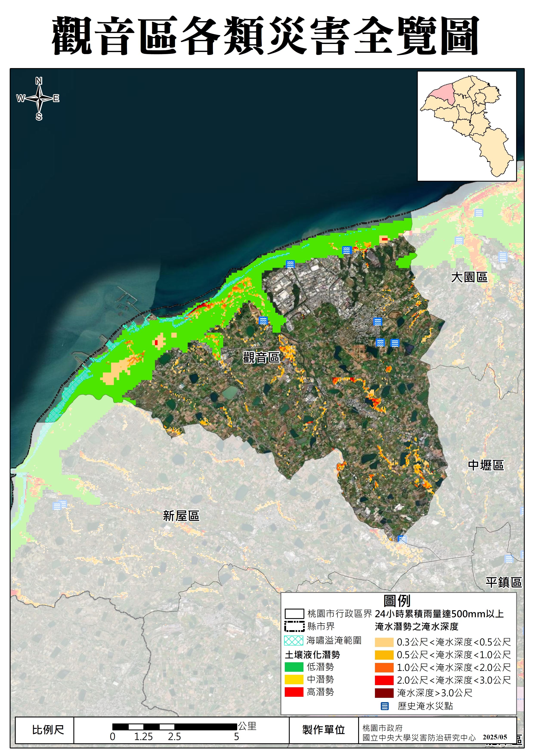This screenshot has height=756, width=534.
Task: Click the compass rose north arrow icon
Action: [39, 98]
